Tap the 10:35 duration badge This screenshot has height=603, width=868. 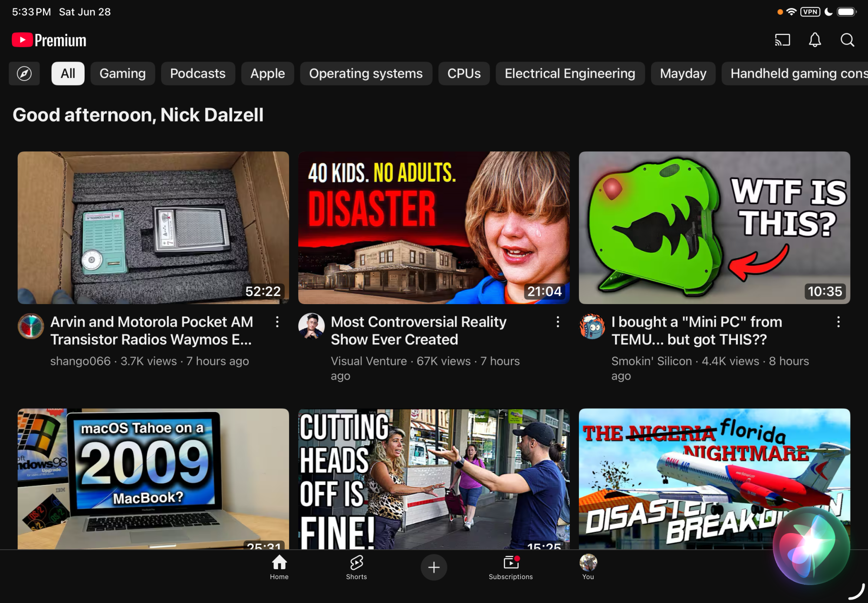(x=825, y=291)
